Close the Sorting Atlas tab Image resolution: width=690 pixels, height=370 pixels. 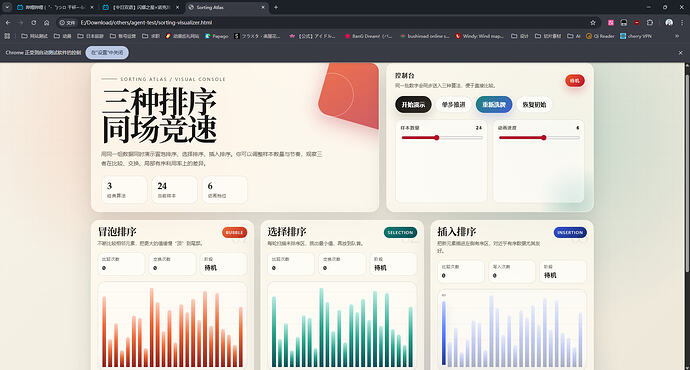263,7
